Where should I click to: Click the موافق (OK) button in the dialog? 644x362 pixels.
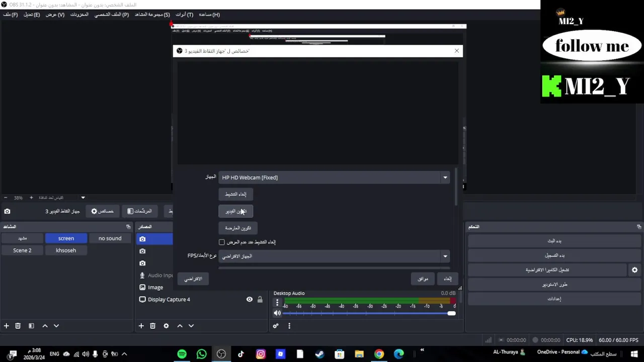click(423, 279)
